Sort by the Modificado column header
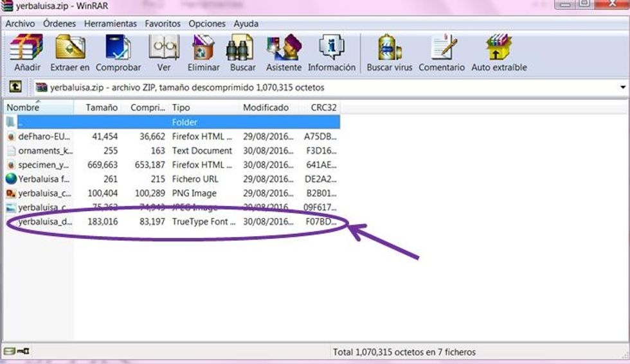The width and height of the screenshot is (630, 364). point(269,108)
